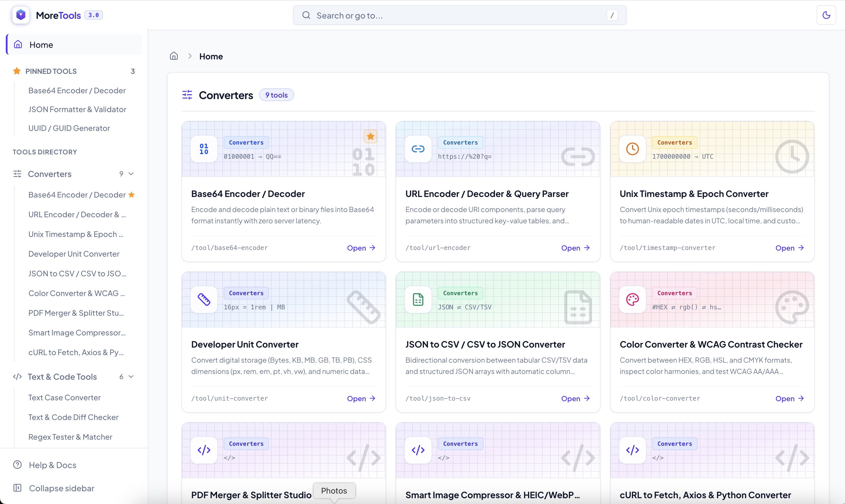Viewport: 845px width, 504px height.
Task: Select URL Encoder / Decoder sidebar item
Action: click(x=77, y=215)
